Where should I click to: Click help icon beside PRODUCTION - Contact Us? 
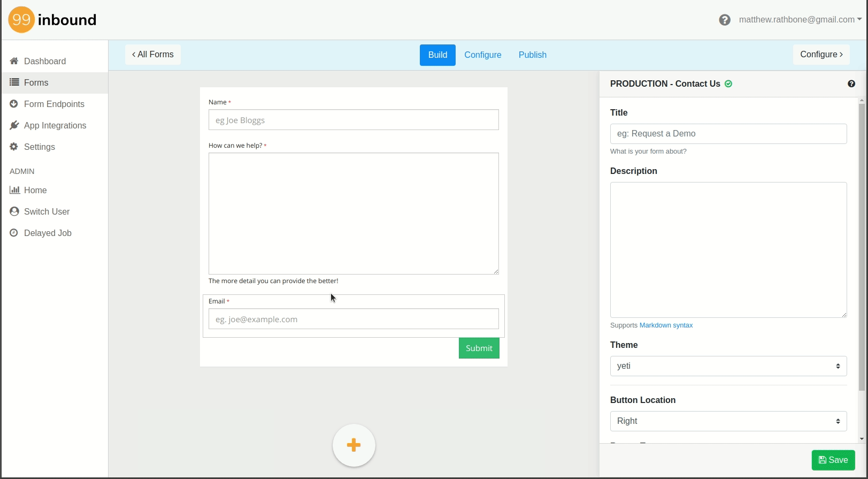(x=851, y=83)
